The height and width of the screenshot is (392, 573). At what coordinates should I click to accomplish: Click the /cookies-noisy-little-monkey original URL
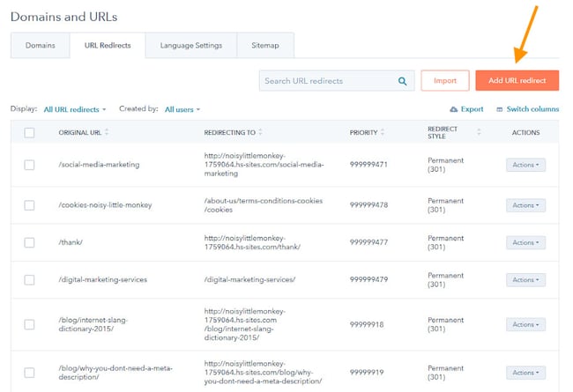click(x=105, y=205)
